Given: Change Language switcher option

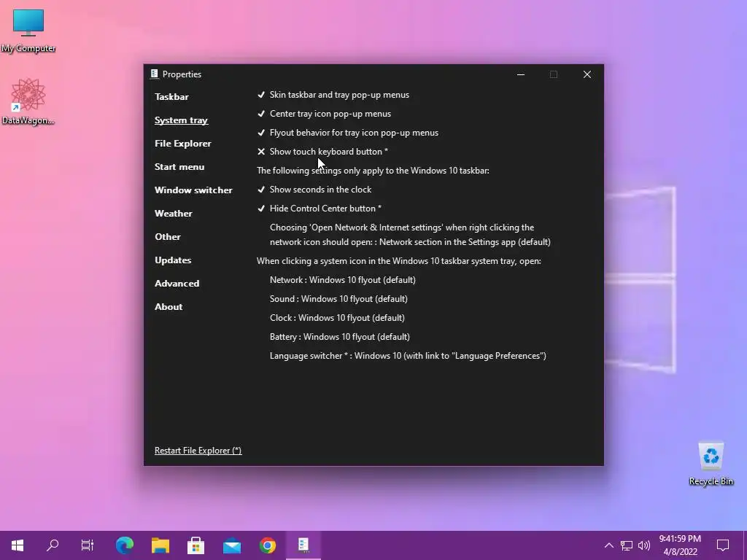Looking at the screenshot, I should click(x=408, y=356).
